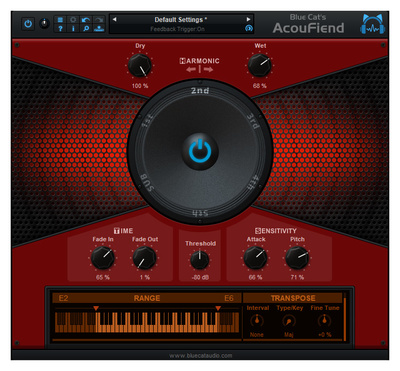
Task: Click the Threshold value '-80 dB'
Action: click(200, 277)
